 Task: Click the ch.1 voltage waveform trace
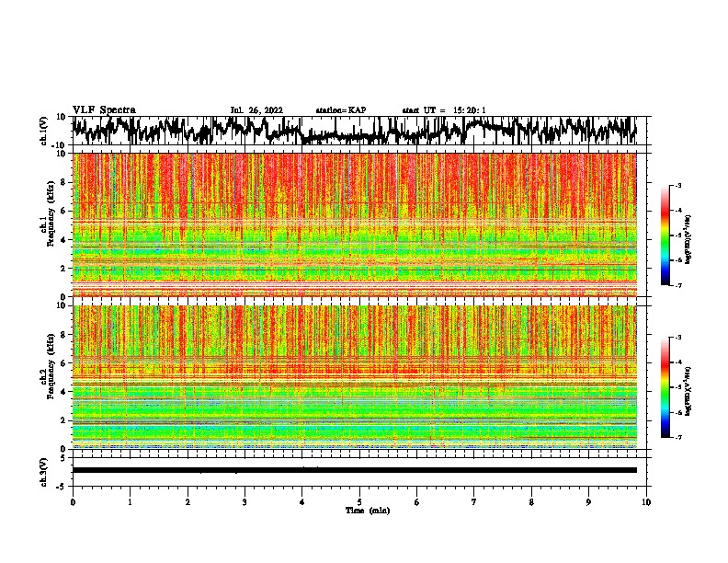[354, 131]
